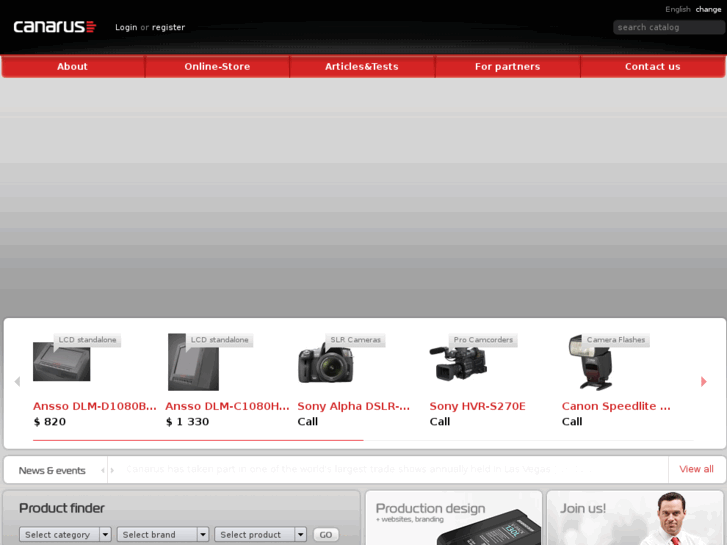Open the Production design banner
Viewport: 727px width, 545px height.
tap(453, 518)
